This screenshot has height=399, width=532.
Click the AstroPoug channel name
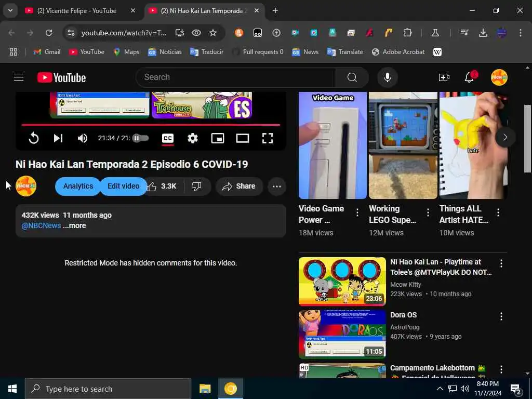(405, 327)
